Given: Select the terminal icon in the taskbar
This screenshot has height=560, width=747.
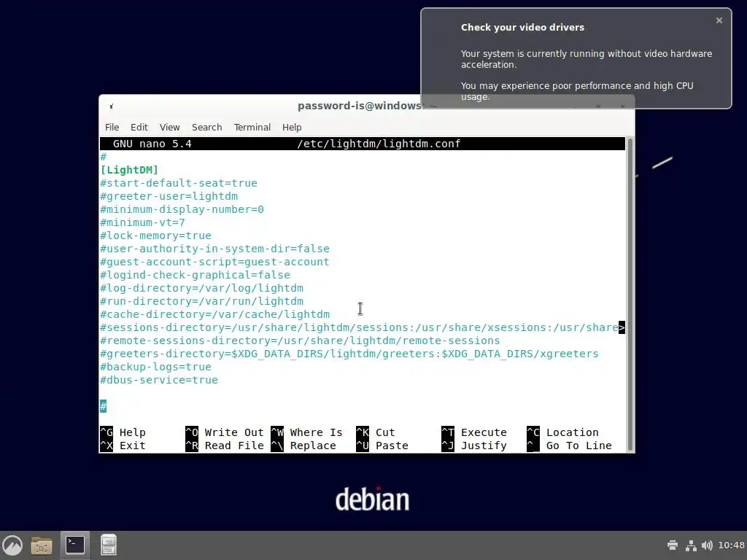Looking at the screenshot, I should (x=75, y=545).
